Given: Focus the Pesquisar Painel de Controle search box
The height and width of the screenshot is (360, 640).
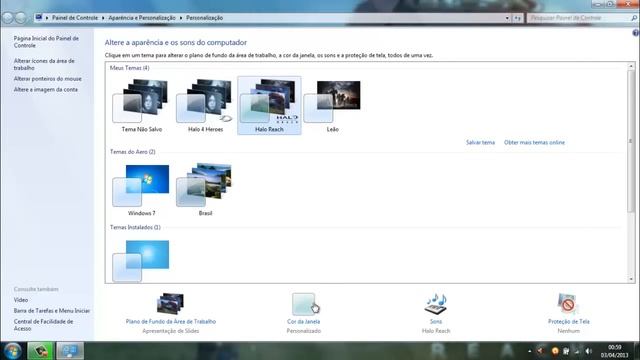Looking at the screenshot, I should (578, 18).
